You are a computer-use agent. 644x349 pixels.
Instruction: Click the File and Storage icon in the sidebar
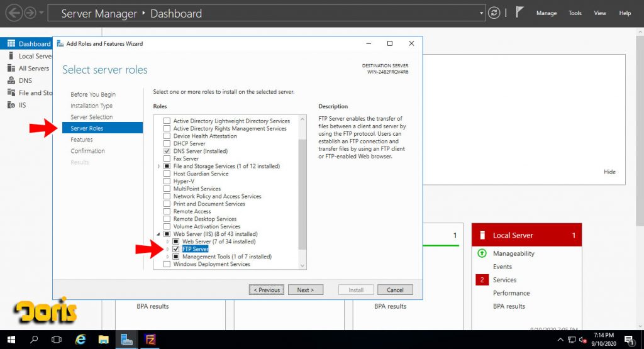click(x=11, y=93)
